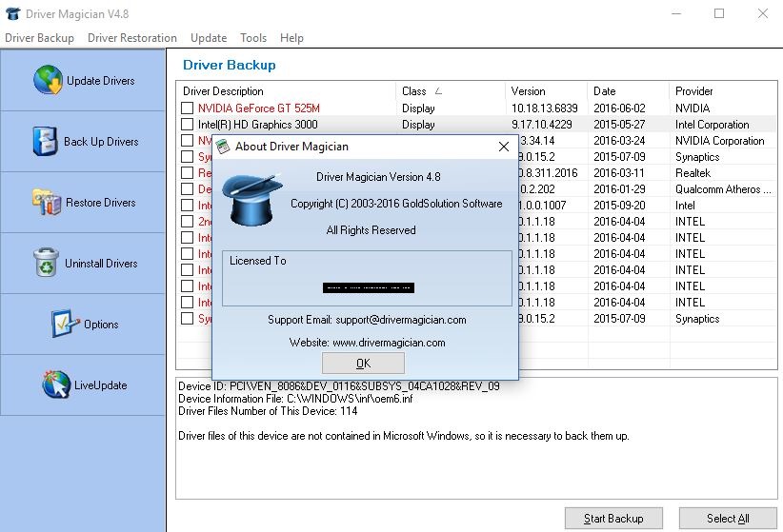Viewport: 783px width, 532px height.
Task: Sort by the Provider column header
Action: 723,91
